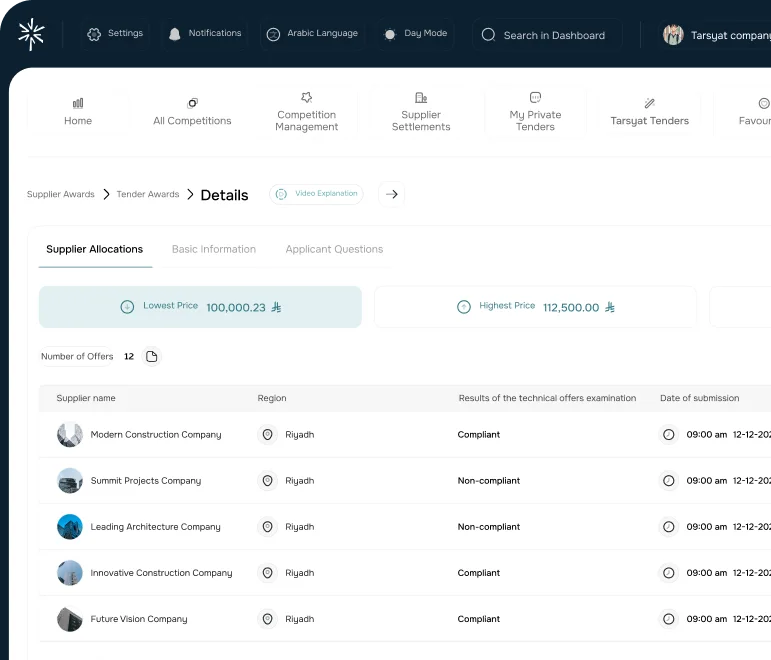Switch to the Basic Information tab
771x660 pixels.
214,249
